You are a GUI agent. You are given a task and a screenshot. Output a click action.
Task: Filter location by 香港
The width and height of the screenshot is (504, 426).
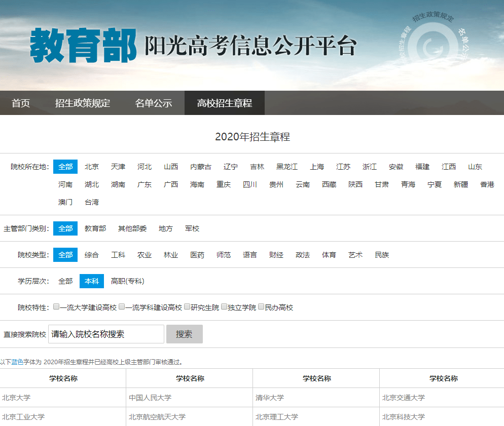(487, 184)
